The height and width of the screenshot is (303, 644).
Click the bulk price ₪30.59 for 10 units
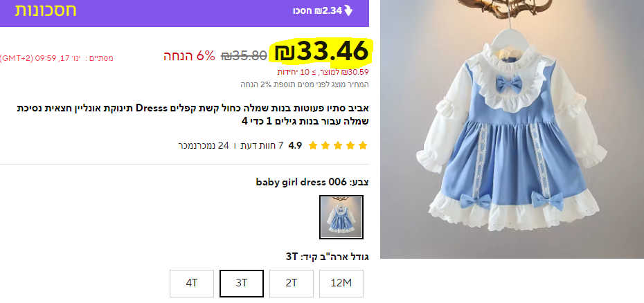pyautogui.click(x=323, y=72)
